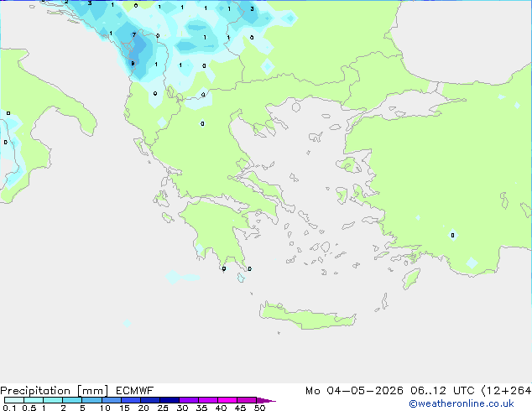Click the ECMWF model label

(x=135, y=391)
